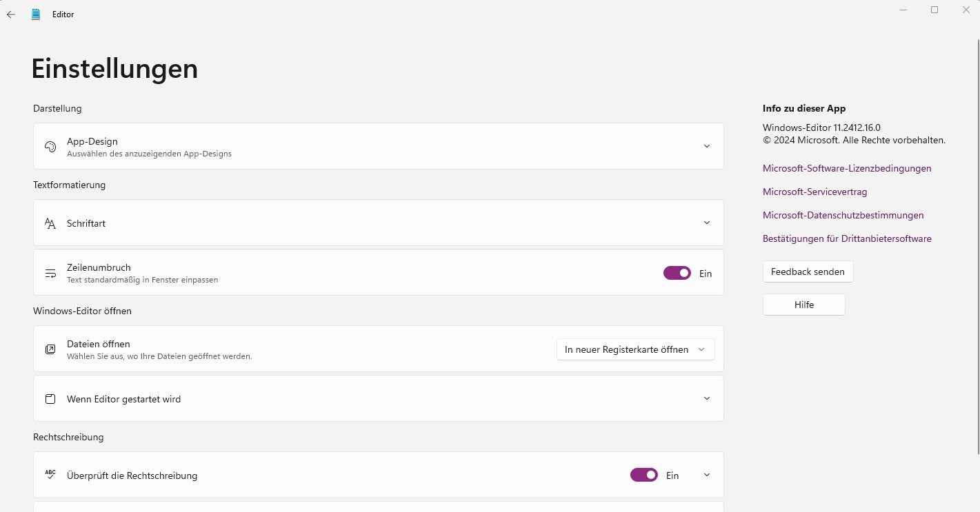
Task: Expand Wenn Editor gestartet wird chevron
Action: point(706,398)
